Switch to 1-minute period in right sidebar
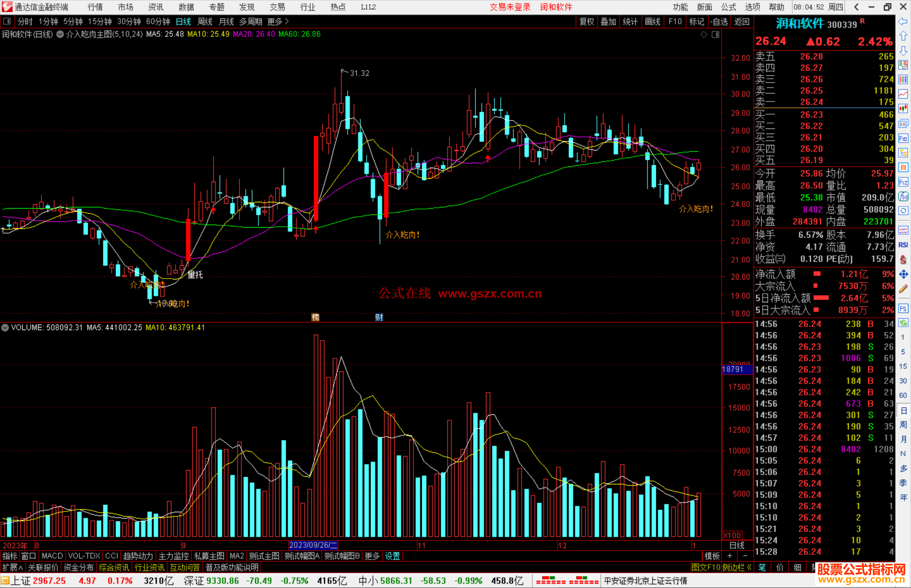The height and width of the screenshot is (588, 911). pos(903,337)
